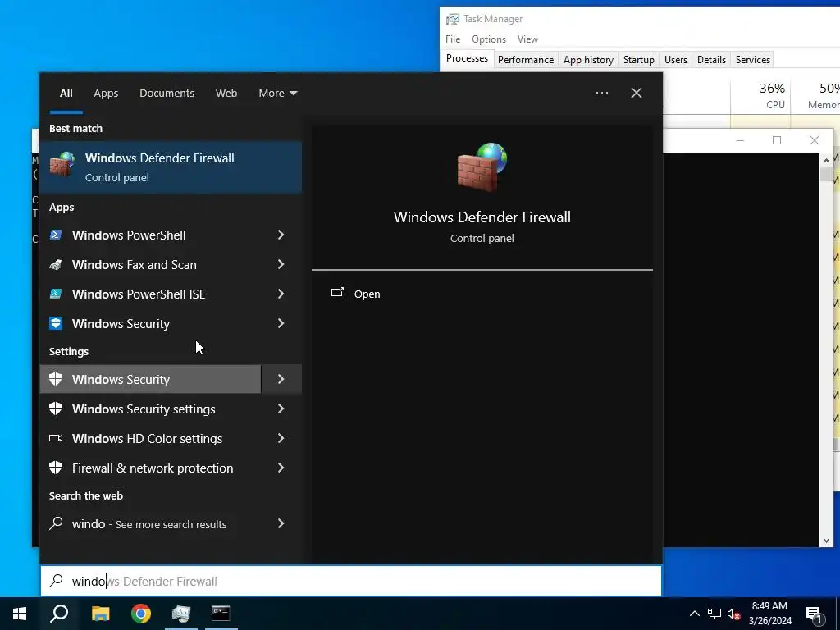Close the search panel with the X
The height and width of the screenshot is (630, 840).
point(637,93)
